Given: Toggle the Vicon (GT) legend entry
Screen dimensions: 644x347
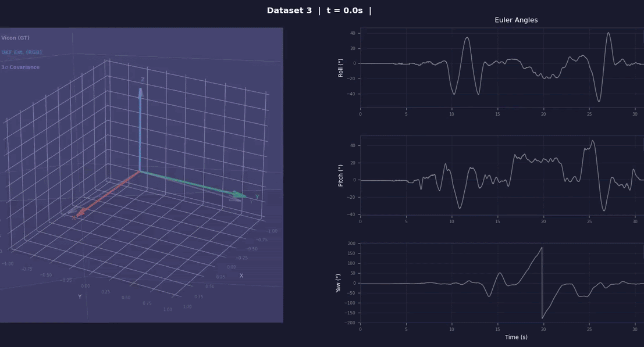Looking at the screenshot, I should pos(16,38).
